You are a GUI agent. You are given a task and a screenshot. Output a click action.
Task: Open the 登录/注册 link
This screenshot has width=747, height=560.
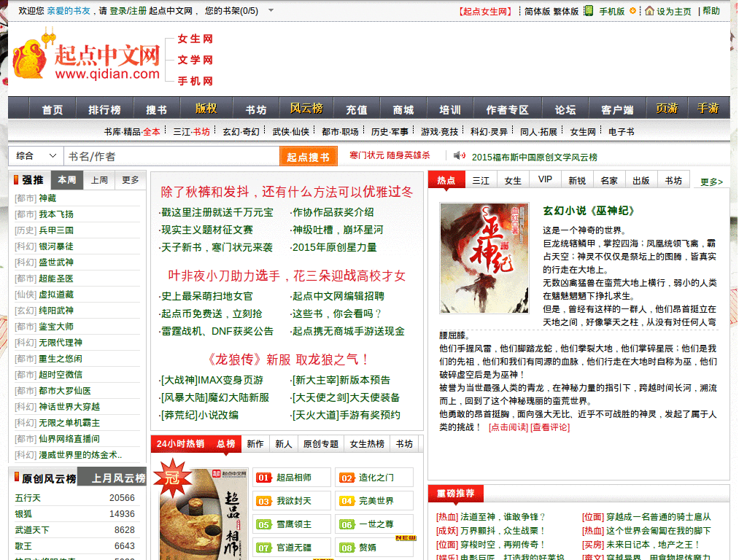point(128,10)
